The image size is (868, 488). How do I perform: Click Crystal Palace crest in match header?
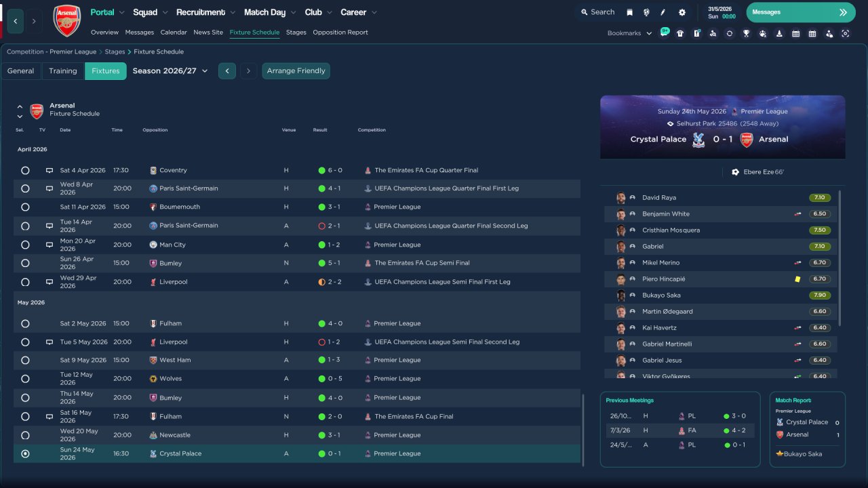pos(698,140)
